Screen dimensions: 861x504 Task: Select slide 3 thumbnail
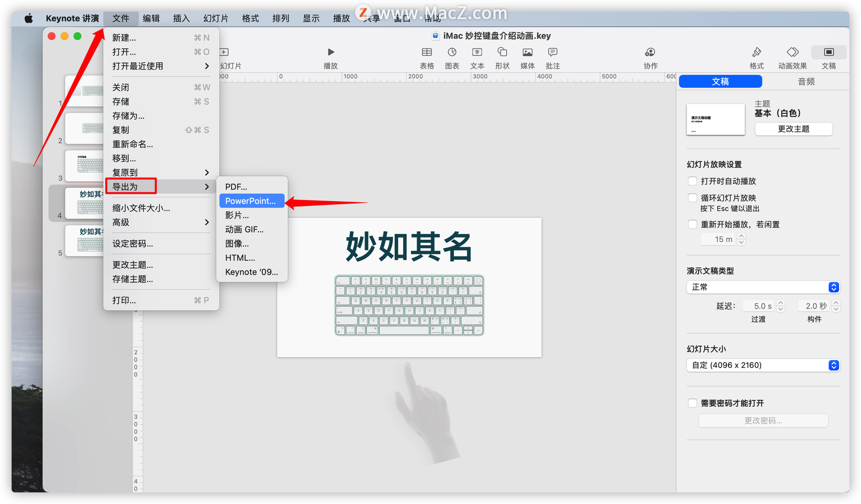(x=84, y=165)
